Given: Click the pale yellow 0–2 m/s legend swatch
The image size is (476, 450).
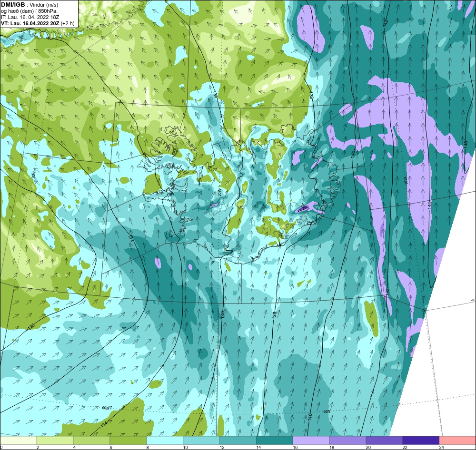Looking at the screenshot, I should [19, 440].
